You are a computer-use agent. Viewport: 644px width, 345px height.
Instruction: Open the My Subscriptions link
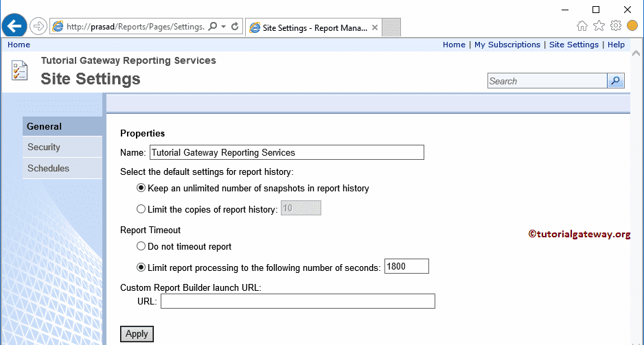[507, 45]
